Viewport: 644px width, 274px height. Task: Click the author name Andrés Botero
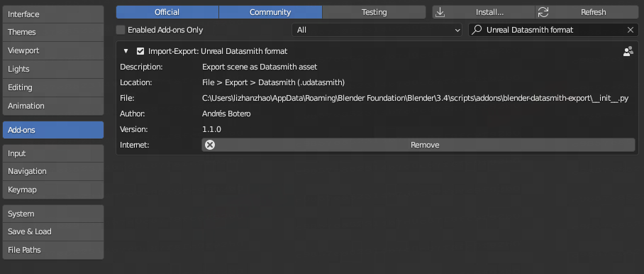click(x=226, y=114)
